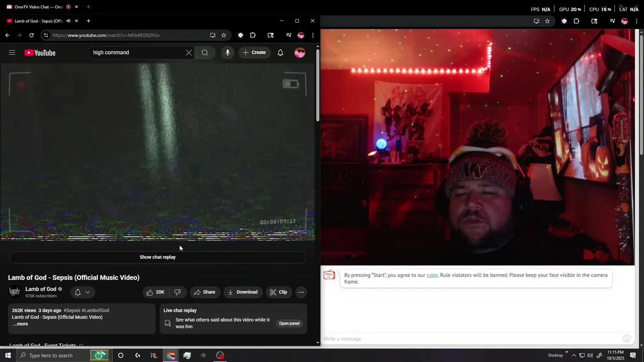Start voice search with the microphone

tap(227, 52)
